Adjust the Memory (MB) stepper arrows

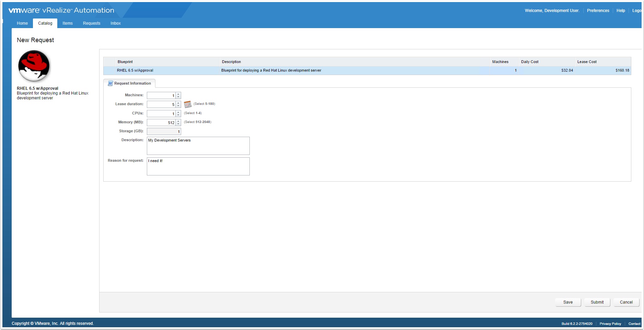click(178, 122)
